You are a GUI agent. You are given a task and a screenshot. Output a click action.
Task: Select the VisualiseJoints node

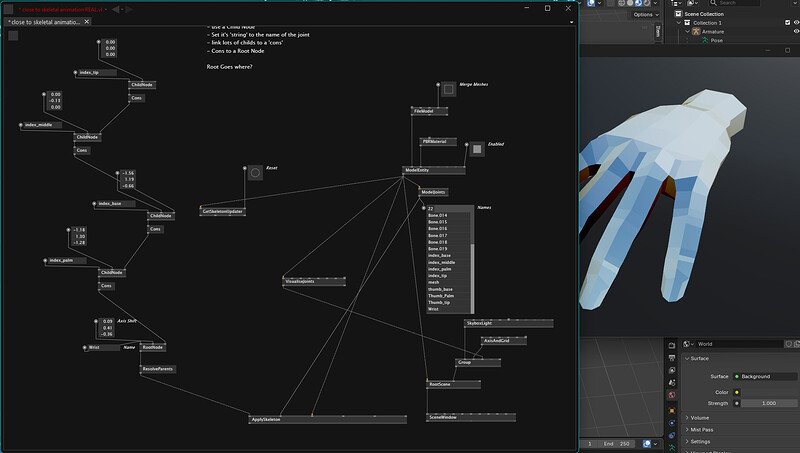[314, 281]
